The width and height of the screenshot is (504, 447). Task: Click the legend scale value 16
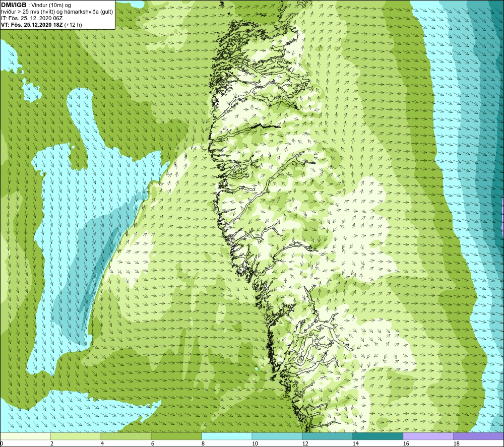(x=406, y=444)
